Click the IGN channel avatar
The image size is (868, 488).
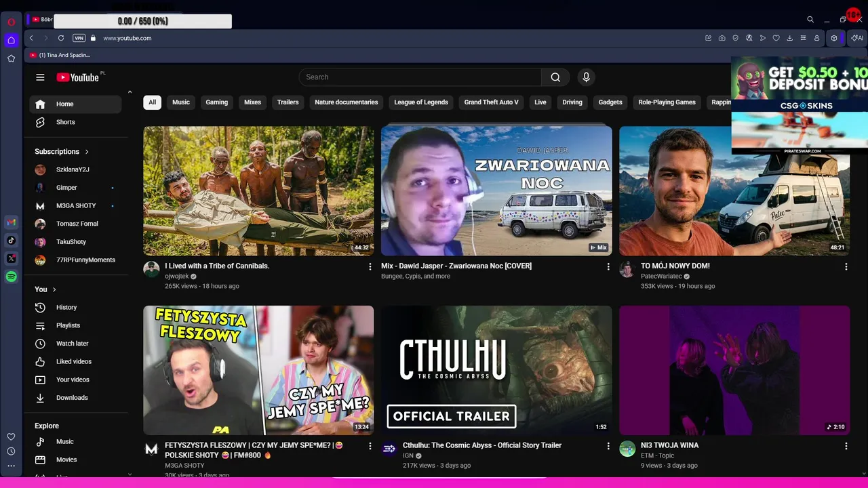[389, 449]
